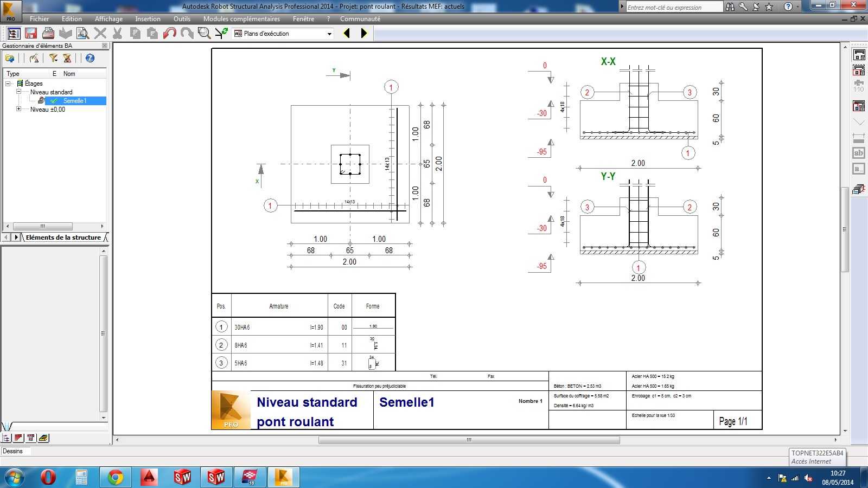This screenshot has height=488, width=868.
Task: Open the Fenêtre menu
Action: pos(303,19)
